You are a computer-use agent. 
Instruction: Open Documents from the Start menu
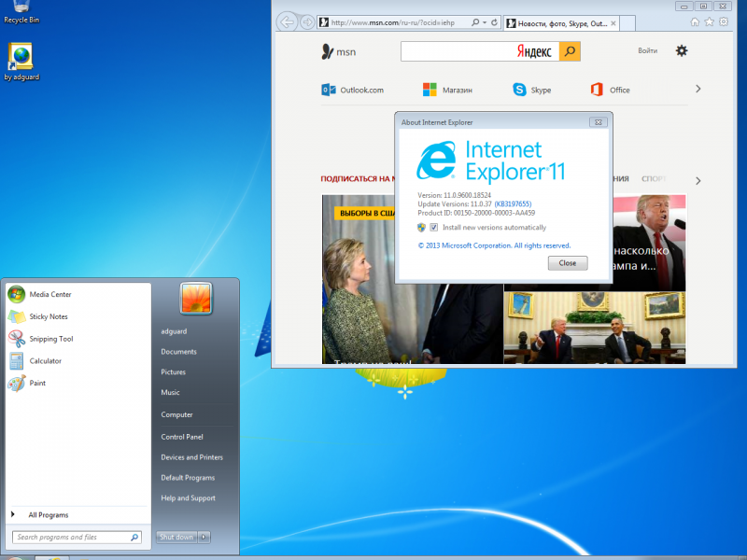[x=178, y=352]
